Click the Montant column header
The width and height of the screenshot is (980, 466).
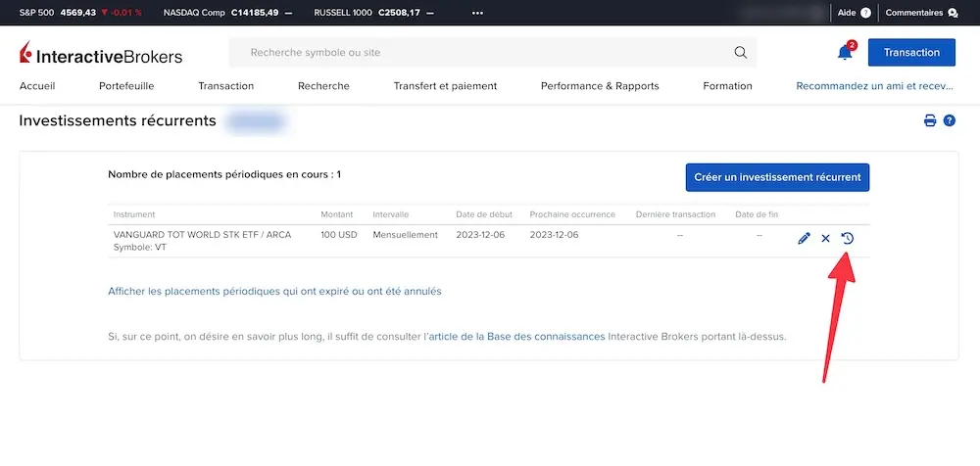coord(337,214)
